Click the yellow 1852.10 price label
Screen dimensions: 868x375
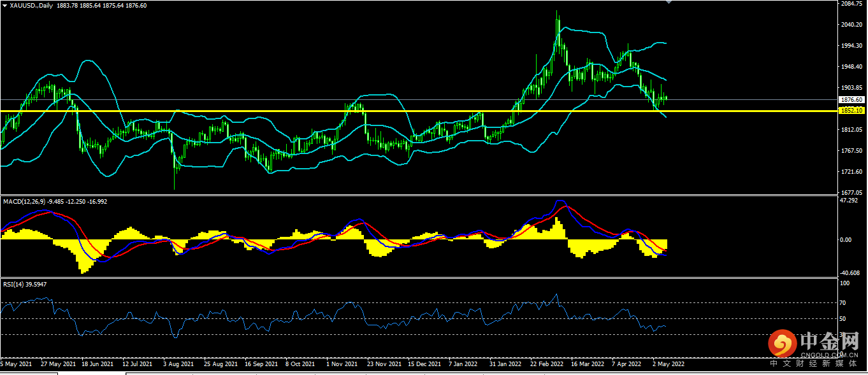coord(851,111)
